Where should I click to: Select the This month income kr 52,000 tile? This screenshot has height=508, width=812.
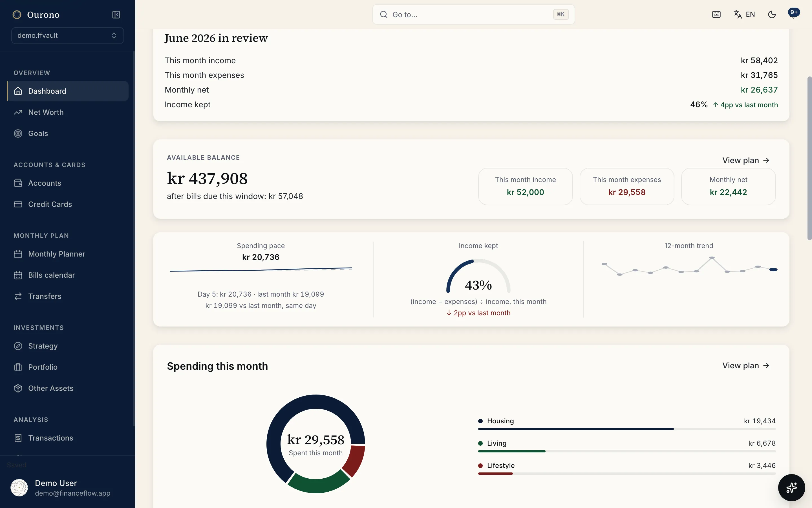click(525, 187)
